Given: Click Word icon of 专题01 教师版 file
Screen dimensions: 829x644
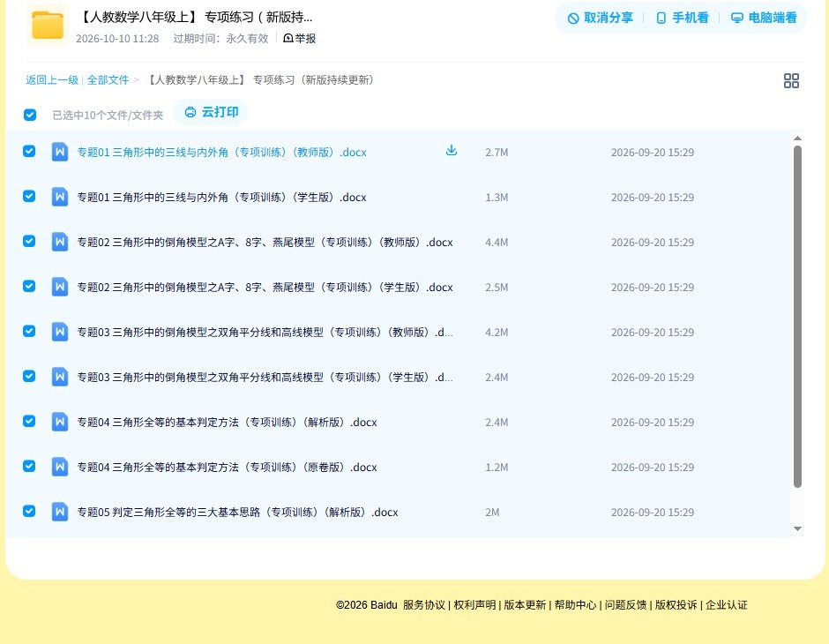Looking at the screenshot, I should (x=60, y=152).
